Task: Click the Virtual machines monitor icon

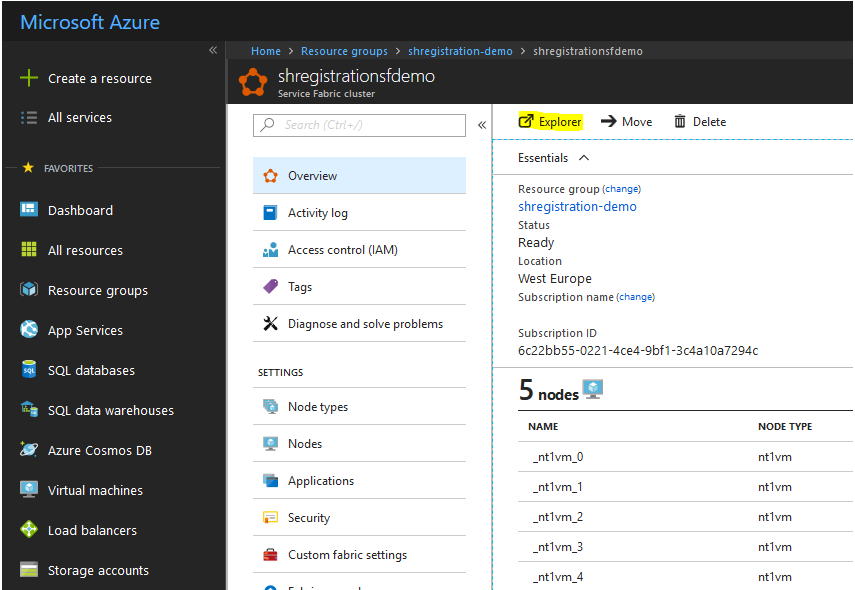Action: (29, 489)
